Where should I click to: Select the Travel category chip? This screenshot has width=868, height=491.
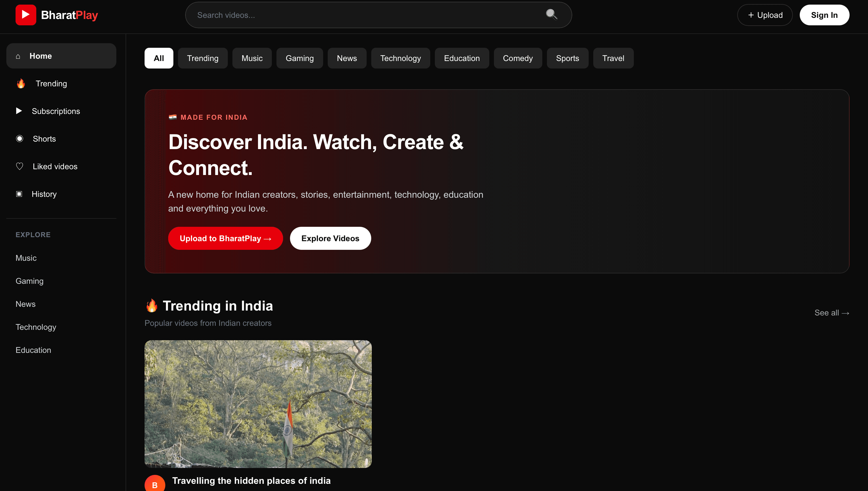click(613, 58)
